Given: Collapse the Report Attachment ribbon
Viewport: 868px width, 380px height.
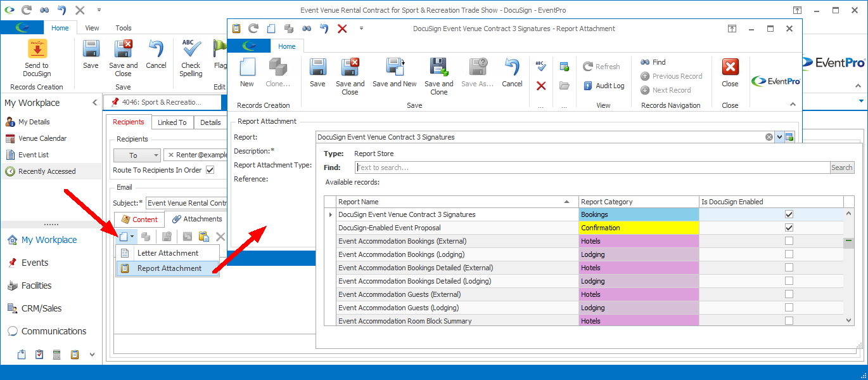Looking at the screenshot, I should pos(792,105).
